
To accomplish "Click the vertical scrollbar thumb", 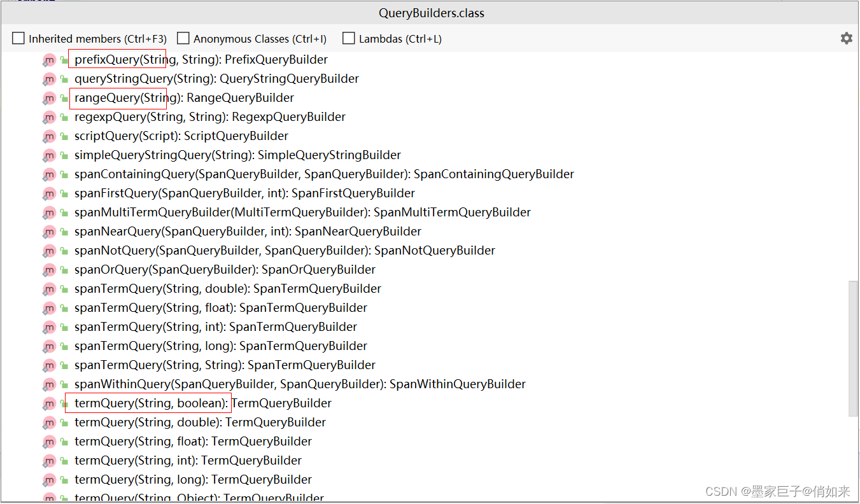I will [854, 349].
